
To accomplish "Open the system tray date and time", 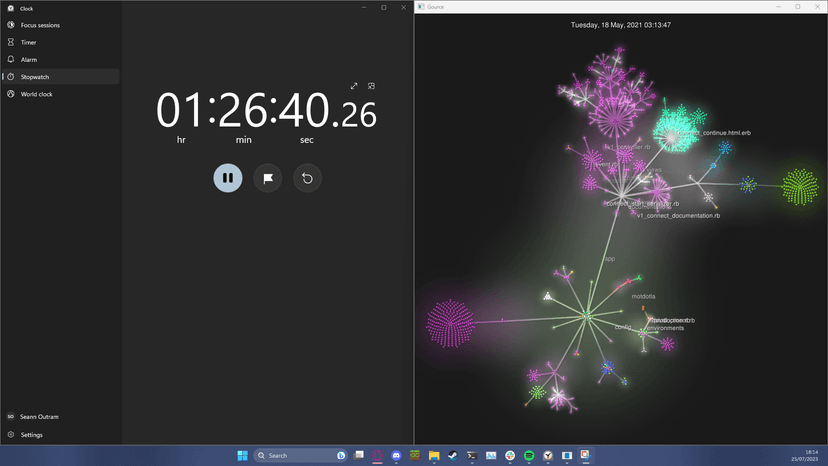I will [x=806, y=455].
